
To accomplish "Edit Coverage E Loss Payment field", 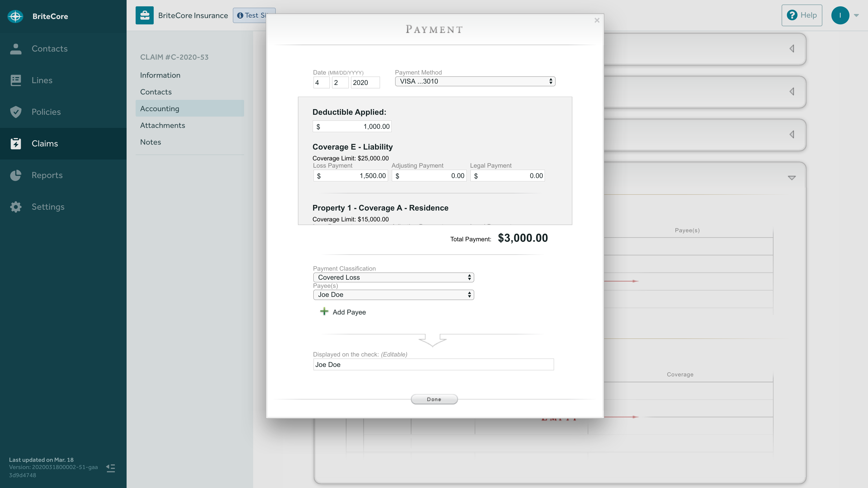I will (350, 176).
